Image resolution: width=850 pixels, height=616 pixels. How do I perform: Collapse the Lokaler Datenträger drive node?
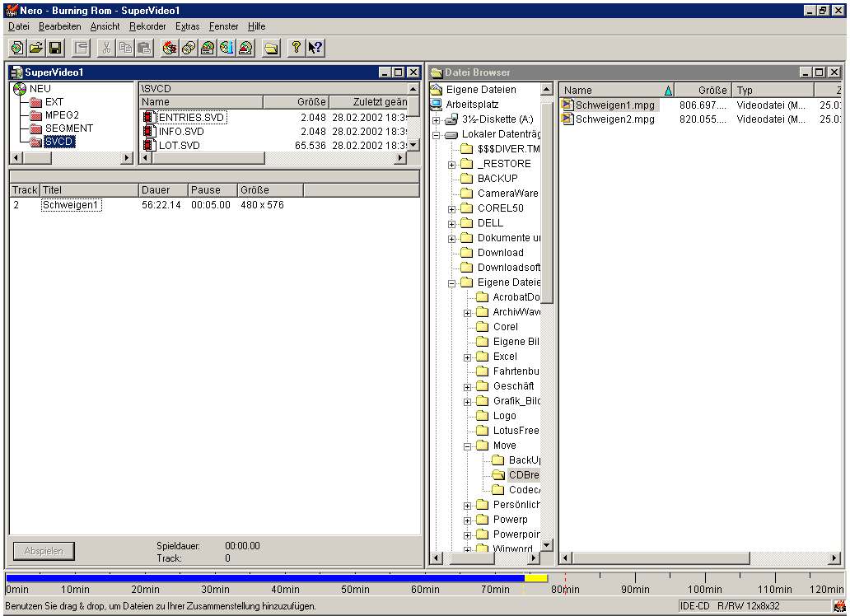[437, 134]
